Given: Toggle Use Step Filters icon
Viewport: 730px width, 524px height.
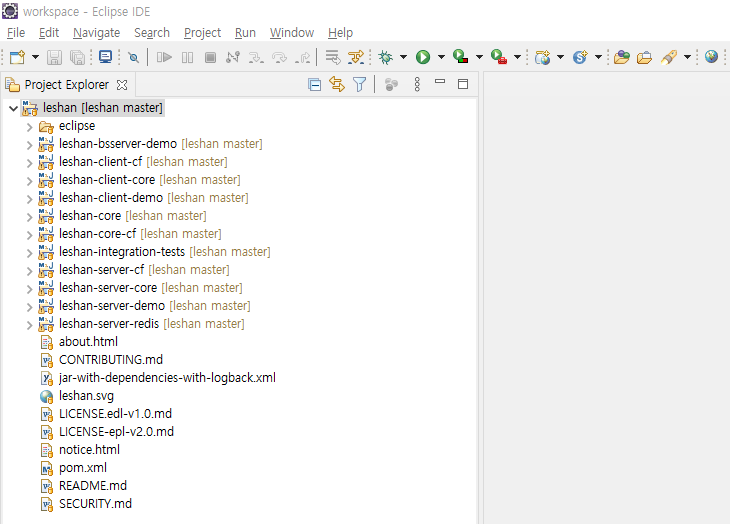Looking at the screenshot, I should pos(356,57).
